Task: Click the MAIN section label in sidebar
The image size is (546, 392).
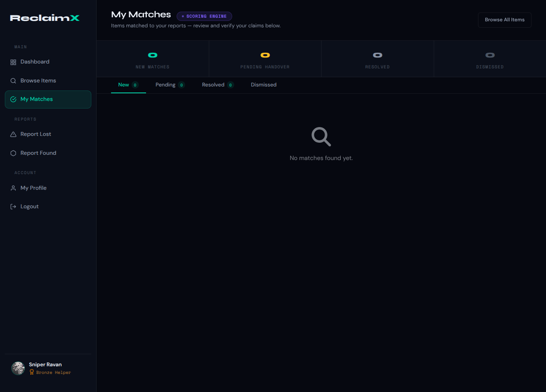Action: pos(21,47)
